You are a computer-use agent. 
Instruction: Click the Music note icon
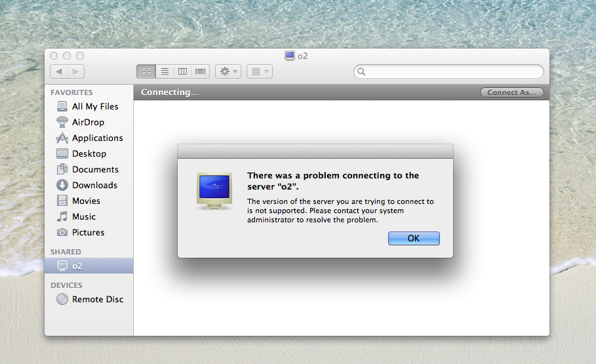62,216
